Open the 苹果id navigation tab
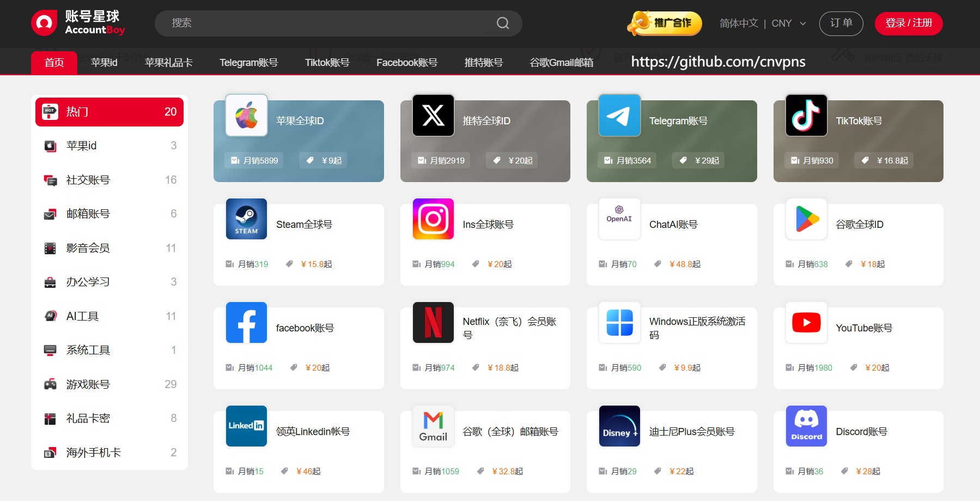980x501 pixels. 104,63
